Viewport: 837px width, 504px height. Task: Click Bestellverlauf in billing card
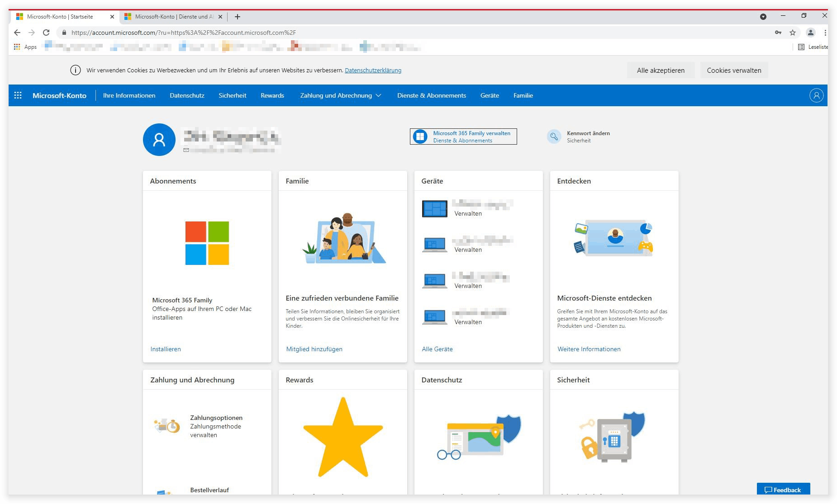coord(209,490)
